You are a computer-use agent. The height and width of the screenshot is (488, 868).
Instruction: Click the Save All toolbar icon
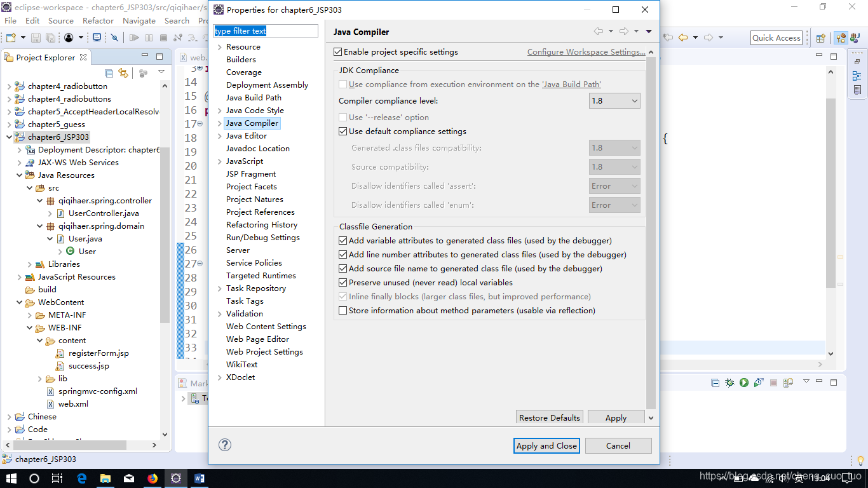point(50,37)
